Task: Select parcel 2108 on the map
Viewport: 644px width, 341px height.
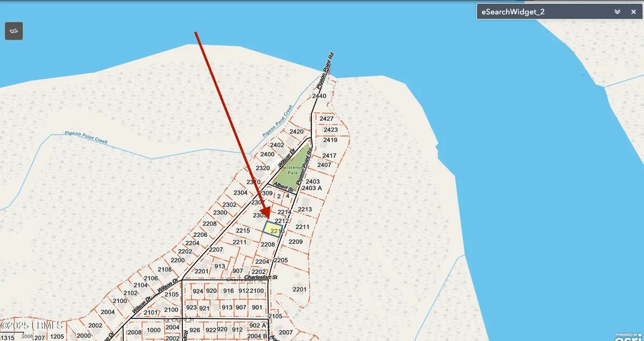Action: click(x=164, y=269)
